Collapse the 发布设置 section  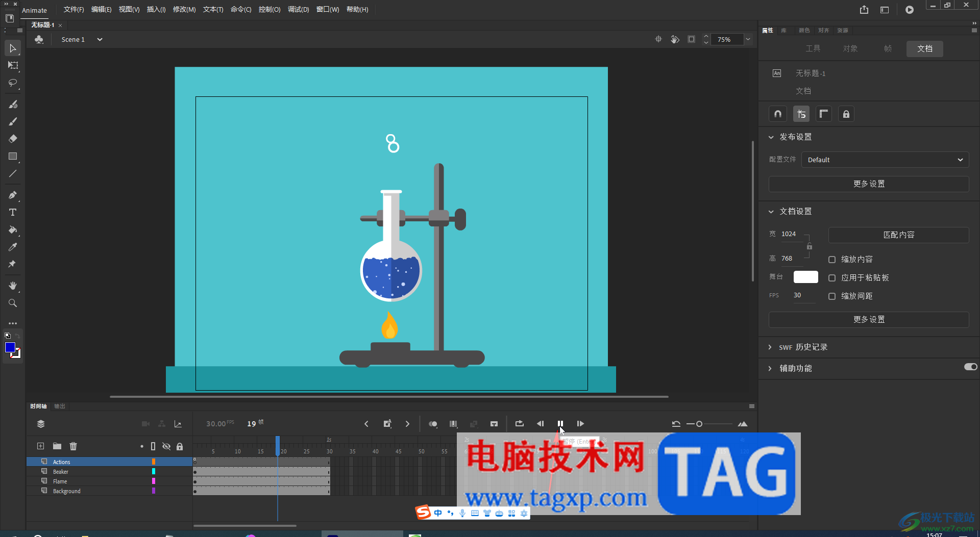pyautogui.click(x=771, y=137)
